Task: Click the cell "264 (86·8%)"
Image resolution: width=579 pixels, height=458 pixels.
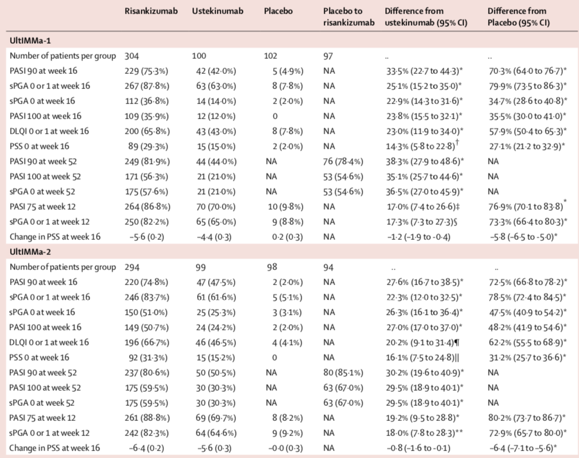Action: click(x=147, y=206)
